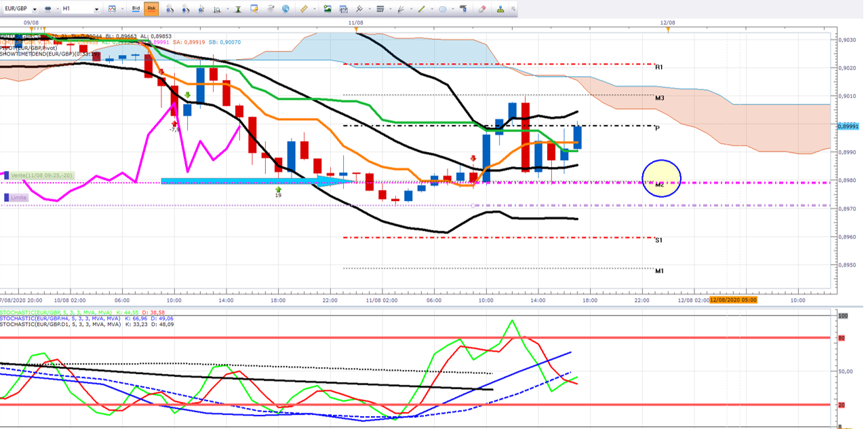Viewport: 868px width, 429px height.
Task: Click the green up arrow above 19
Action: pos(278,189)
